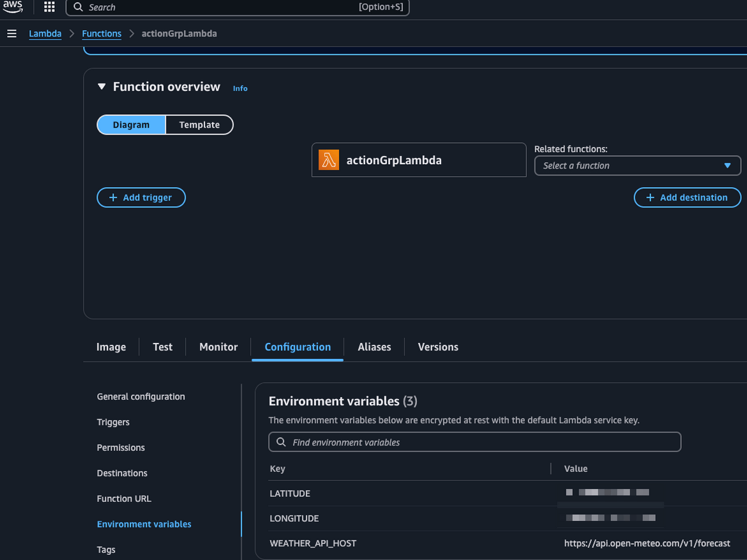This screenshot has width=747, height=560.
Task: Switch to the Image tab
Action: [x=111, y=347]
